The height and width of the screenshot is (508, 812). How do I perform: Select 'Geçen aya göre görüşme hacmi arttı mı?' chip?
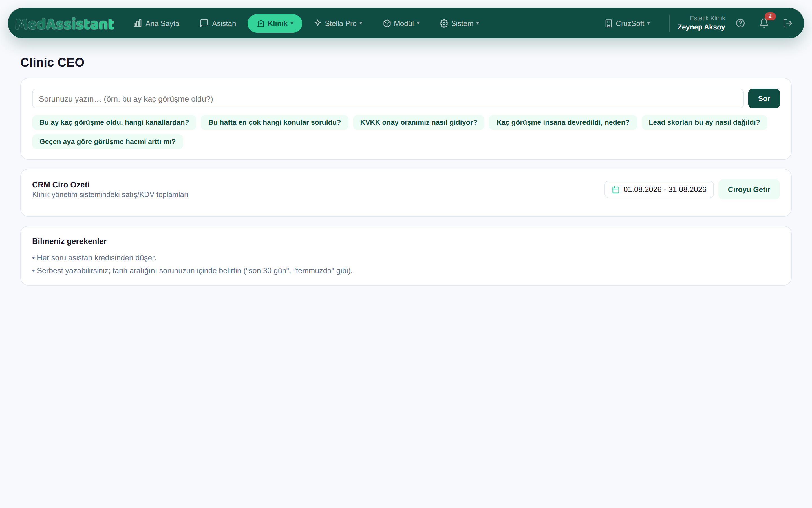click(x=107, y=141)
